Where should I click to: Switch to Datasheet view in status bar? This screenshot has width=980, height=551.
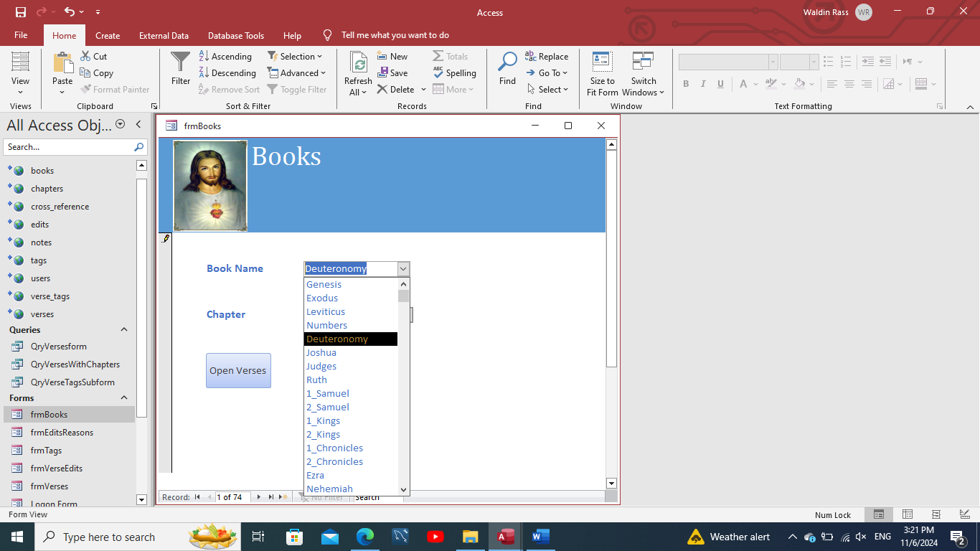[x=908, y=514]
